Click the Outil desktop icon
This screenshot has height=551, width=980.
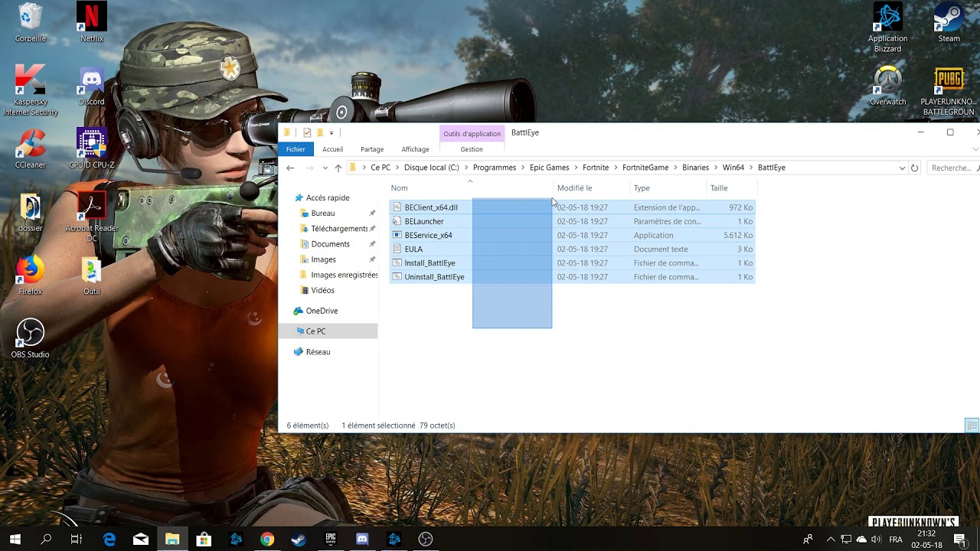92,276
